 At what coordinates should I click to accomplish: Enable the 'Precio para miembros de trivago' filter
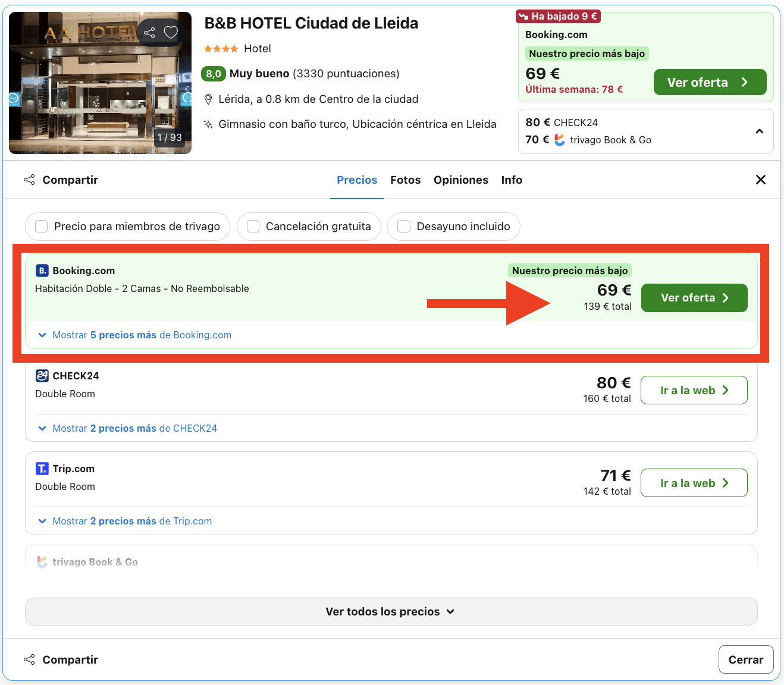pyautogui.click(x=41, y=227)
